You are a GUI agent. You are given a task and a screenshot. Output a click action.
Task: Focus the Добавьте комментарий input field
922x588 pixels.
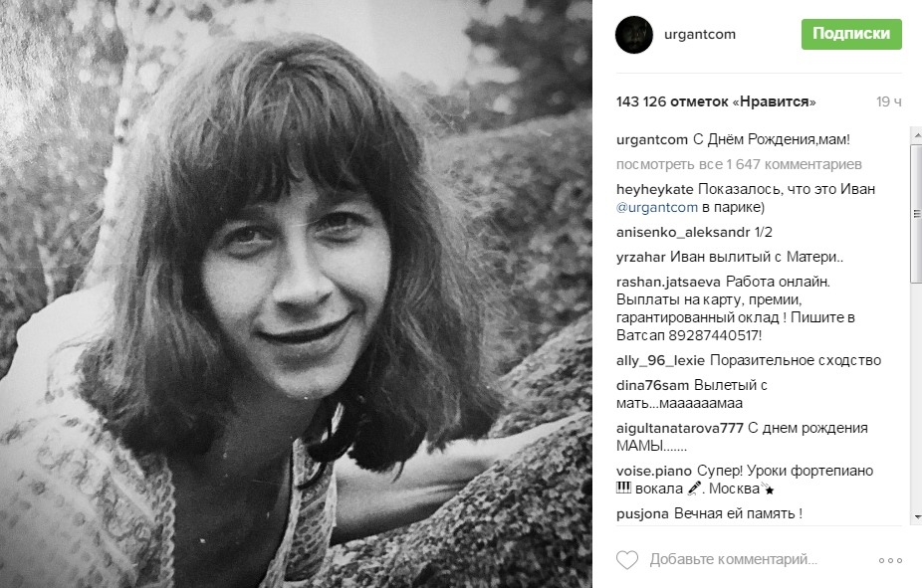point(734,560)
